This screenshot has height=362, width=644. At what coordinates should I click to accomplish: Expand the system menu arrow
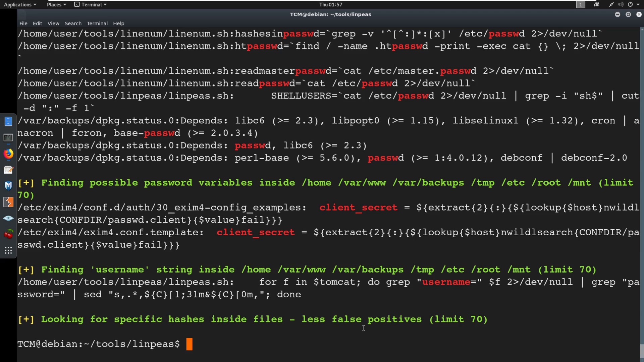(638, 4)
